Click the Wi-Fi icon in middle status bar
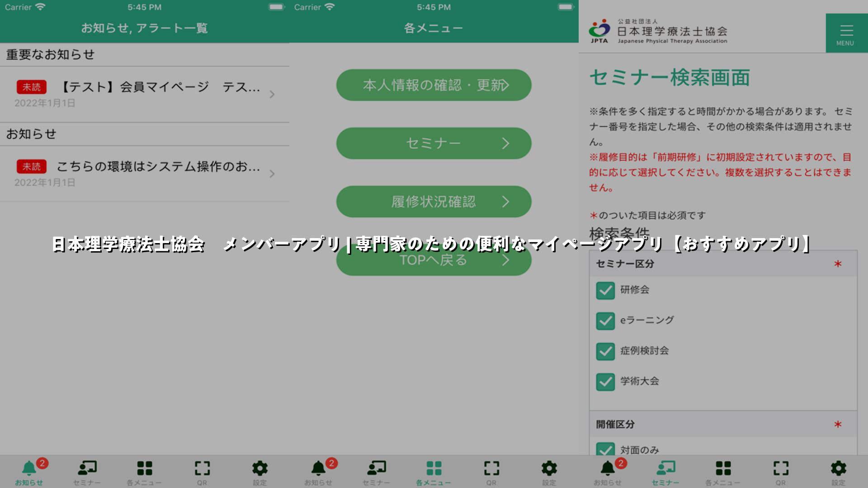Screen dimensions: 868x488 tap(330, 7)
